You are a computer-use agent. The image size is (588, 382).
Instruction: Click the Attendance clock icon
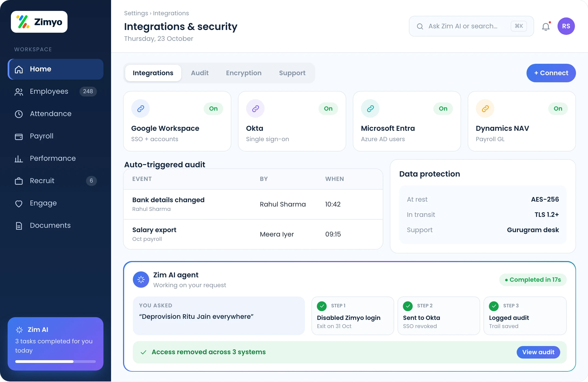click(x=19, y=114)
